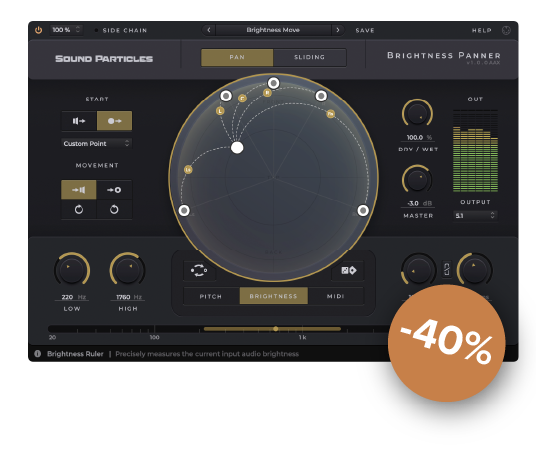Click the 1760 Hz high value
Viewport: 536px width, 454px height.
[x=128, y=297]
